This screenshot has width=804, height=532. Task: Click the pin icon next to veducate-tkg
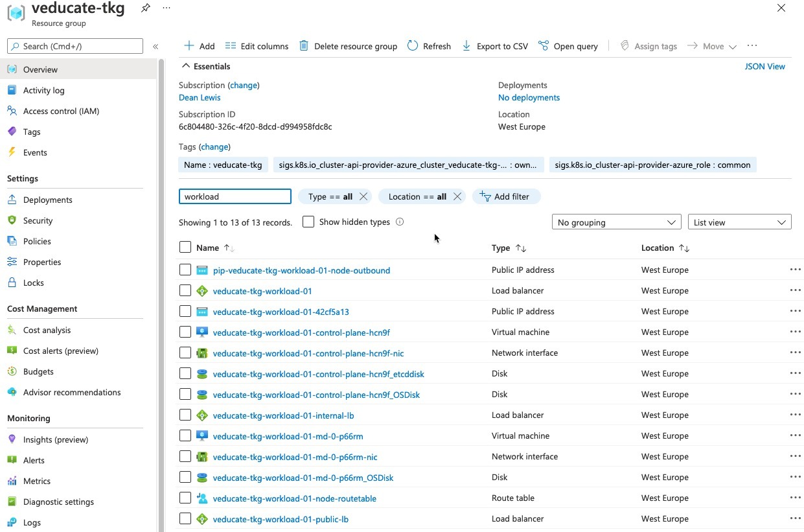pos(146,8)
